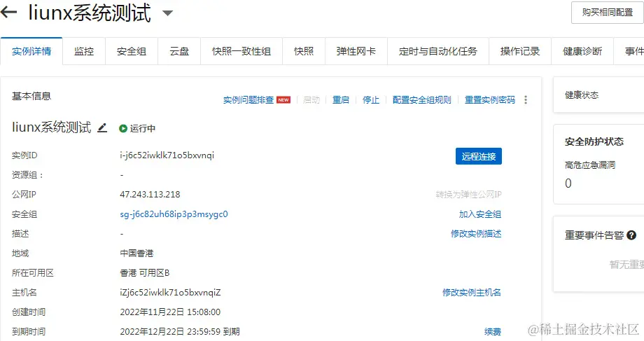The width and height of the screenshot is (644, 341).
Task: Click 修改实例描述 link
Action: [476, 233]
